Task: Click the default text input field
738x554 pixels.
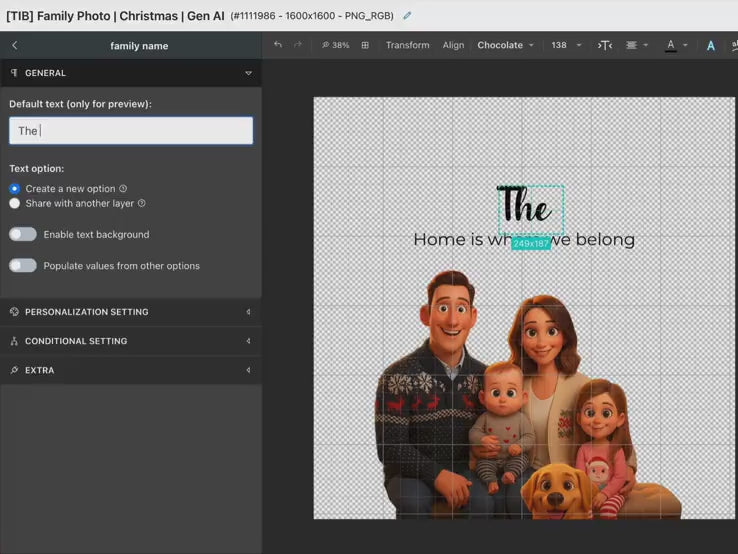Action: pos(131,131)
